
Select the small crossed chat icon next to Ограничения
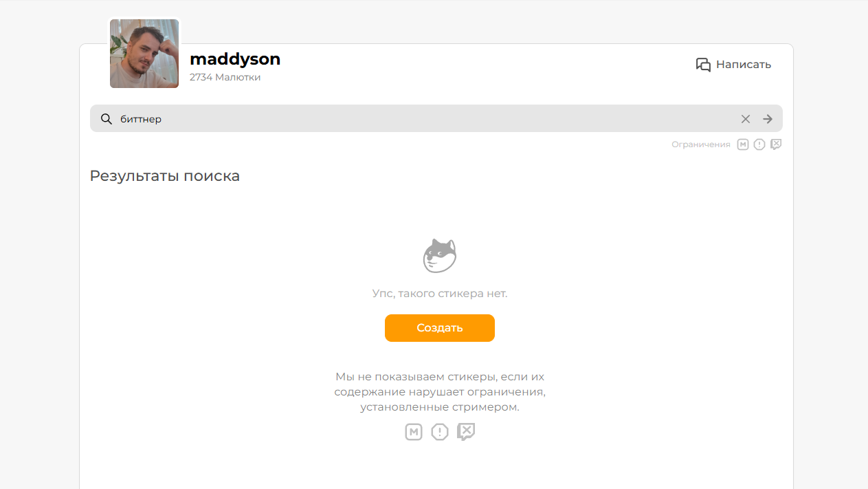coord(776,144)
